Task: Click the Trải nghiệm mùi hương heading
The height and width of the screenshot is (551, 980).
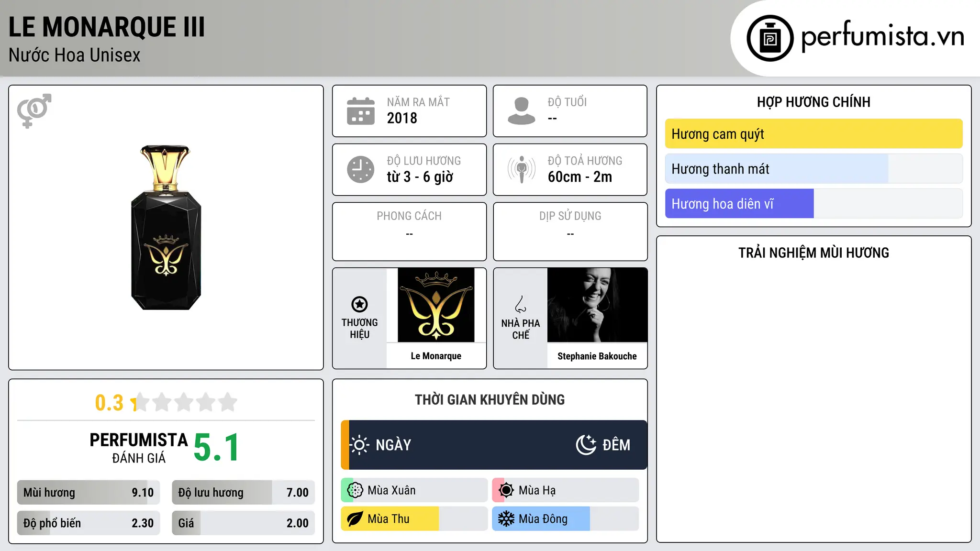Action: (x=813, y=253)
